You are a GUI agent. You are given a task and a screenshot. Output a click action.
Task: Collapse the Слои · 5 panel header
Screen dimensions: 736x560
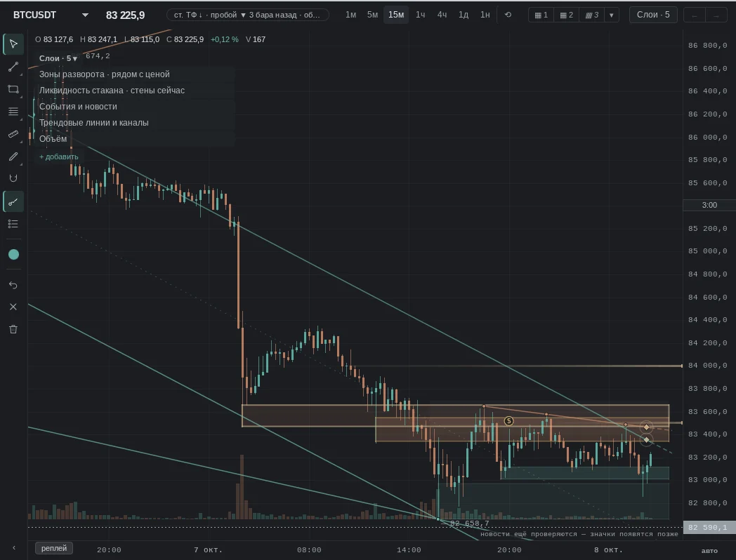[x=58, y=58]
